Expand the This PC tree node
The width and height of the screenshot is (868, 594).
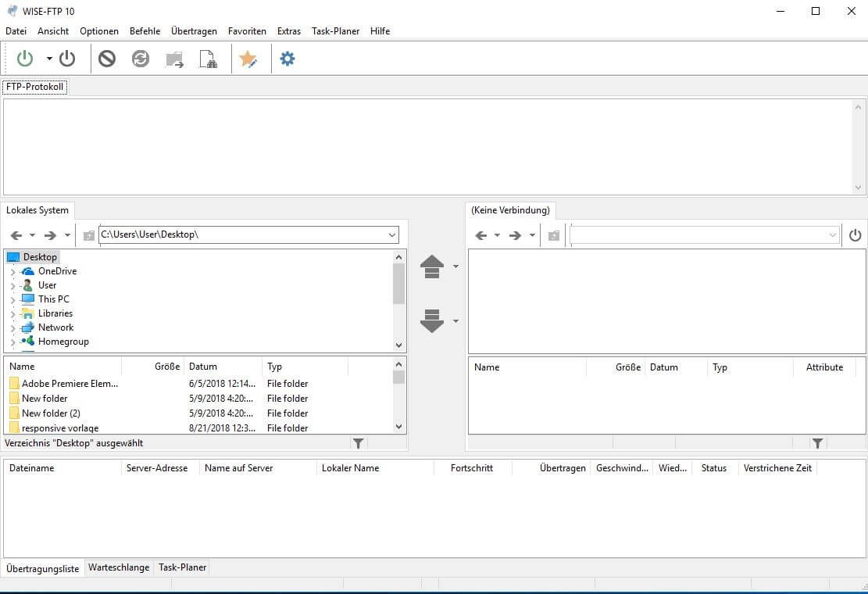[13, 299]
